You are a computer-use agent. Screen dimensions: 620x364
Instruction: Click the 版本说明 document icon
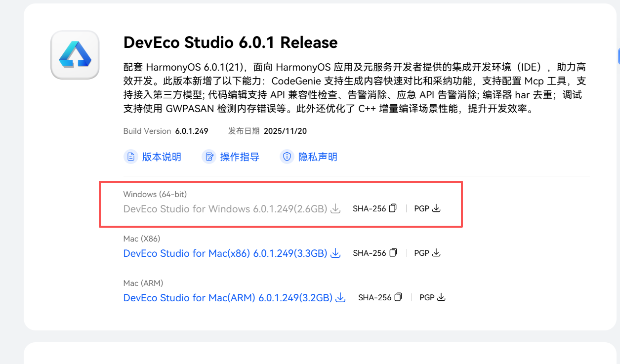click(x=130, y=157)
